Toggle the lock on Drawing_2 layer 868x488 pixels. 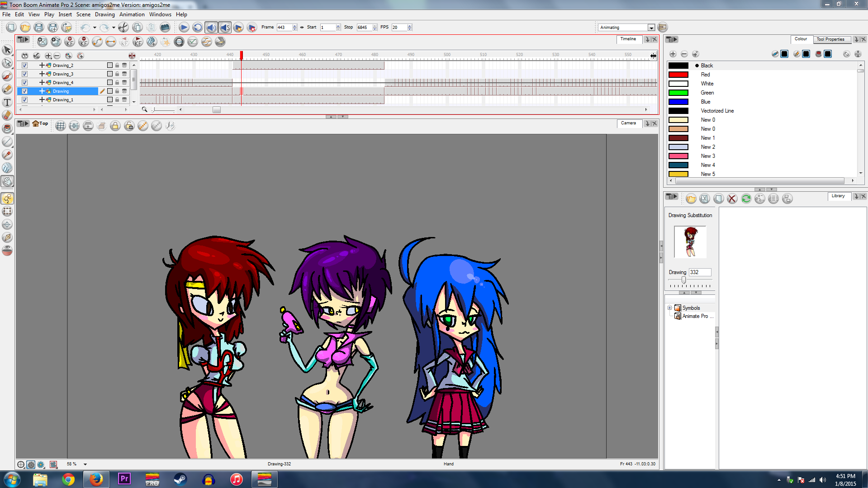tap(117, 65)
